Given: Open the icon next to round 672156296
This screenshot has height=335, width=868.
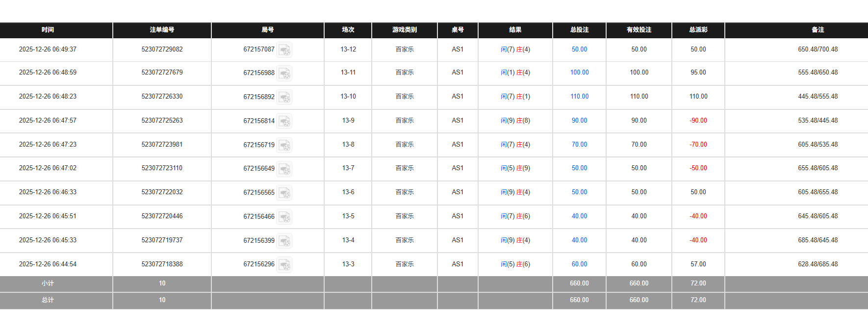Looking at the screenshot, I should tap(284, 265).
